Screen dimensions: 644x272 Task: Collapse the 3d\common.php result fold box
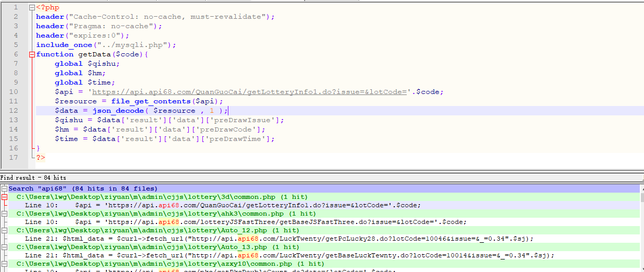click(x=4, y=197)
